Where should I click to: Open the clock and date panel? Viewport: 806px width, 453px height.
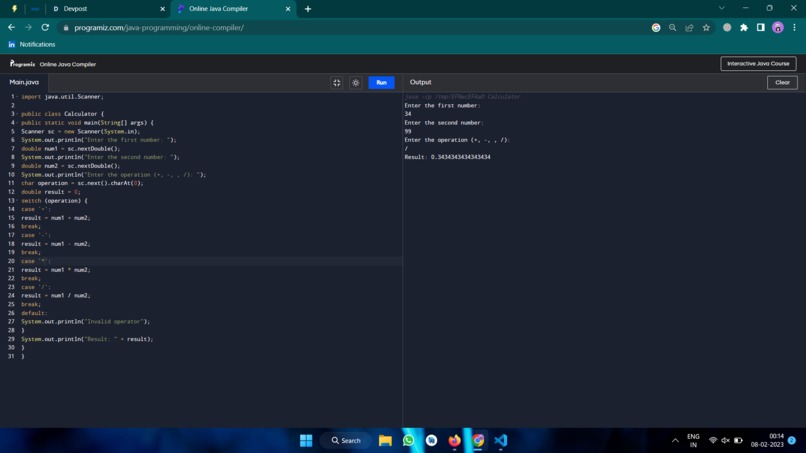[x=767, y=441]
